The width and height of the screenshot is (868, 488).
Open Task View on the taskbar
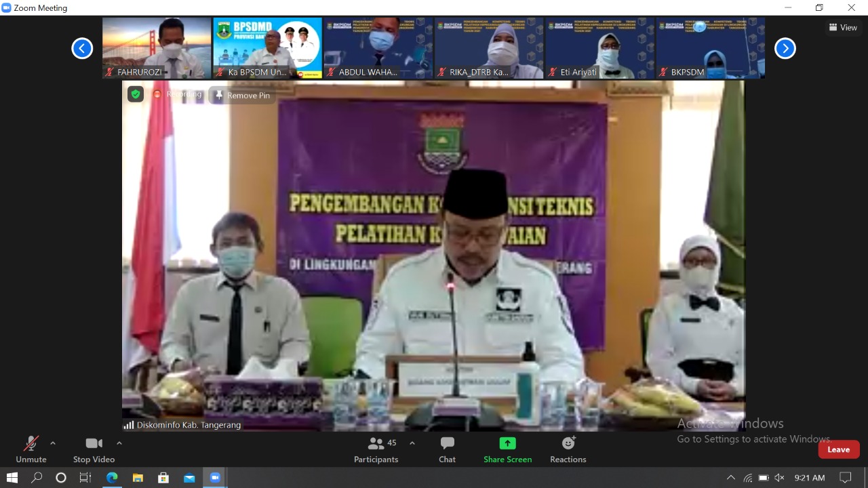[x=85, y=478]
